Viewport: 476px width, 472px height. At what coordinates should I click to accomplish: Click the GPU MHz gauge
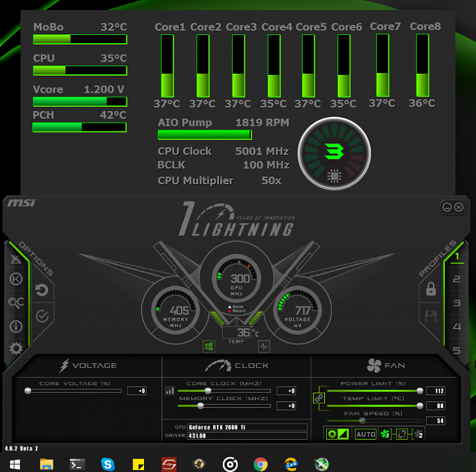click(x=236, y=279)
